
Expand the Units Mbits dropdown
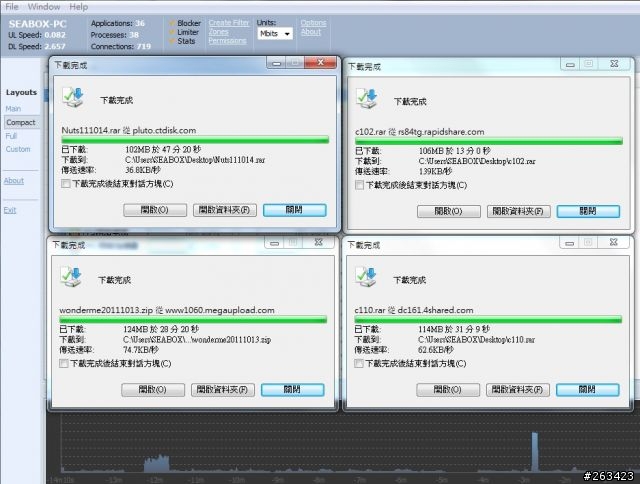[x=275, y=33]
